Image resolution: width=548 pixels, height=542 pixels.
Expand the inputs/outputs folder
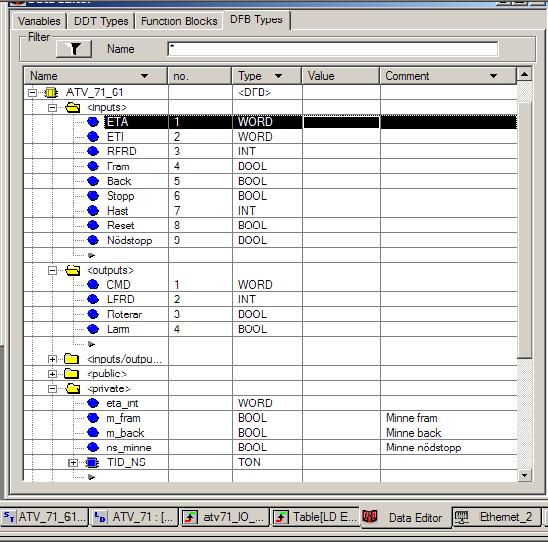tap(52, 359)
